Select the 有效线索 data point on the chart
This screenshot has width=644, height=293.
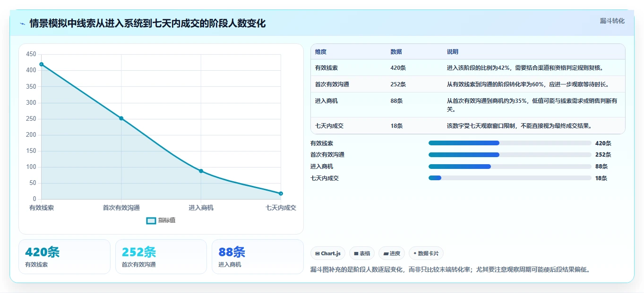click(42, 64)
